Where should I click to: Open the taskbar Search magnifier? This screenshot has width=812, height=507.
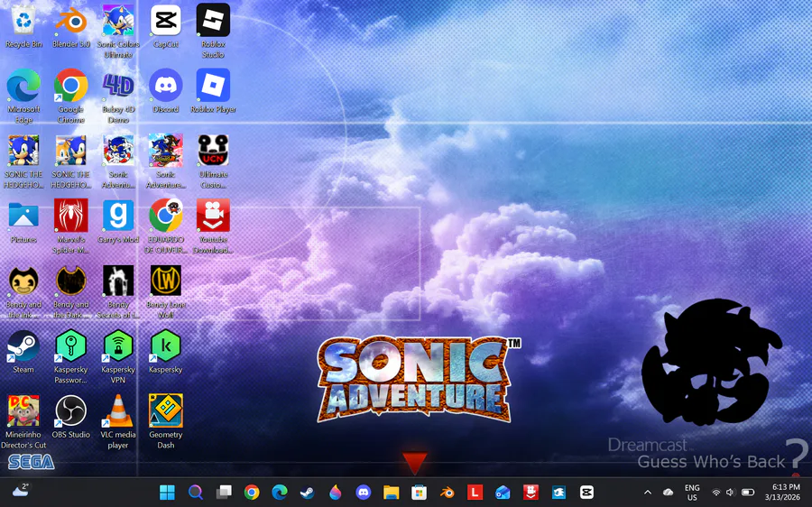(195, 492)
